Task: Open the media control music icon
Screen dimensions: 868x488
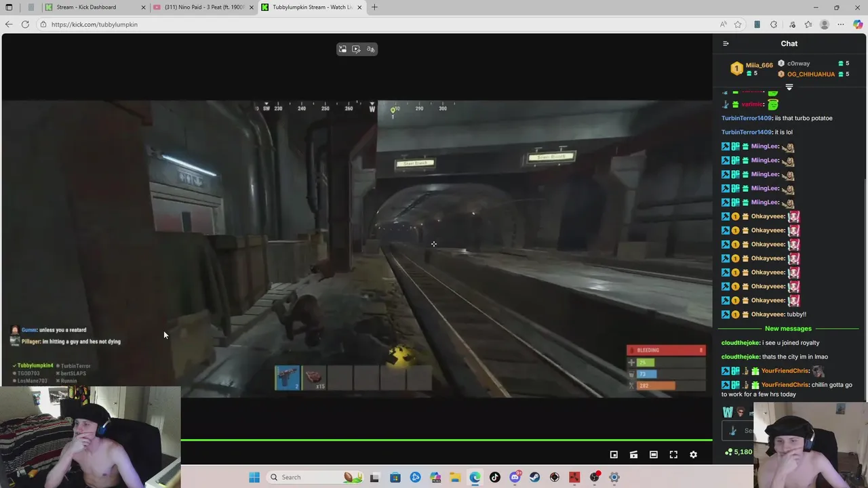Action: click(x=791, y=24)
